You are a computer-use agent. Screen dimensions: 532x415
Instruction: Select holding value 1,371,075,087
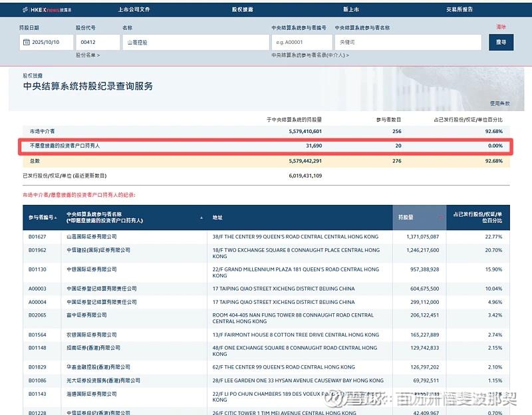click(x=423, y=237)
